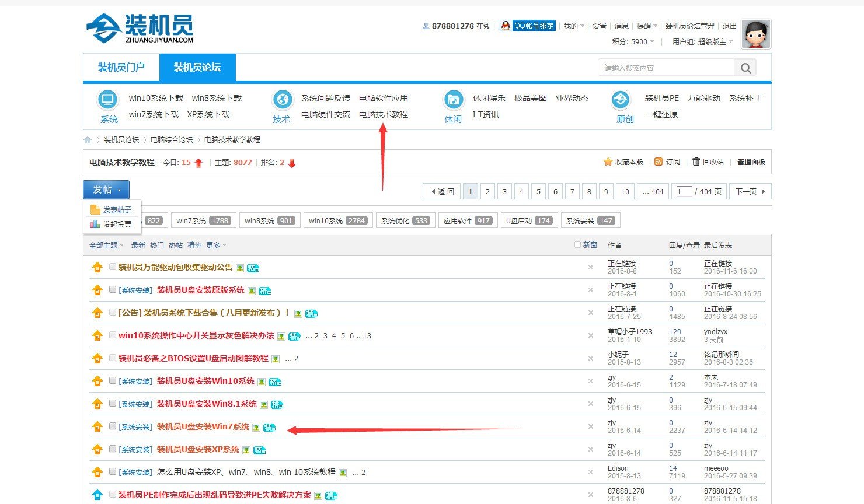The width and height of the screenshot is (864, 504).
Task: Expand the 用户组: 超级版主 dropdown
Action: tap(702, 42)
